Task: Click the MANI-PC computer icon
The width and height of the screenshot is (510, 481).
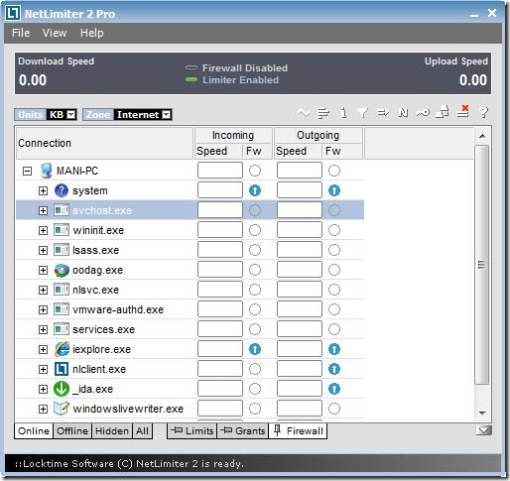Action: point(46,171)
